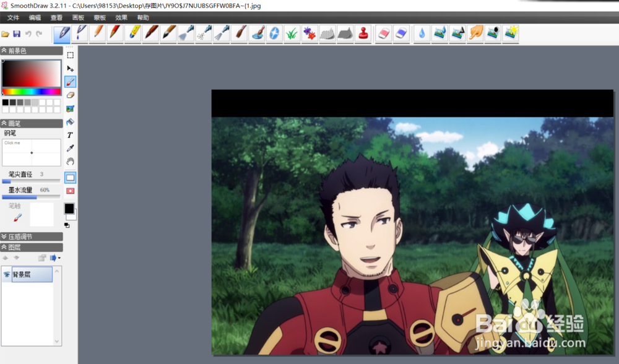Open the 蒙板 menu
Screen dimensions: 619x364
100,18
